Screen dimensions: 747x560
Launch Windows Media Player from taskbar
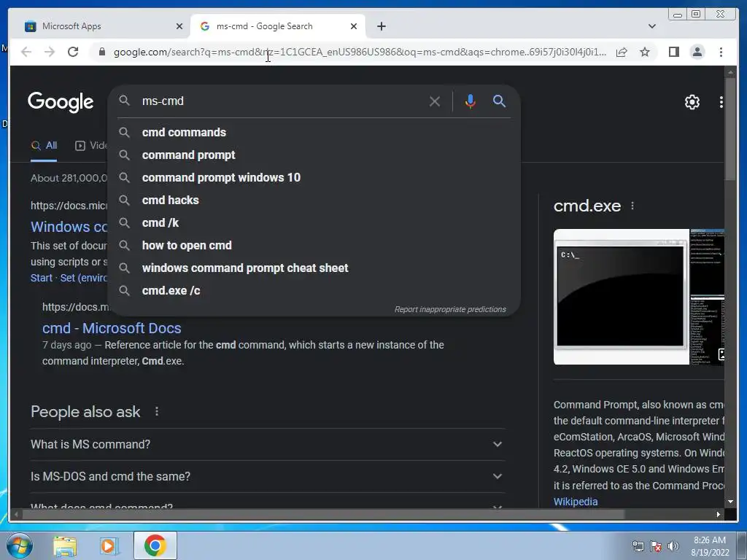click(x=109, y=546)
